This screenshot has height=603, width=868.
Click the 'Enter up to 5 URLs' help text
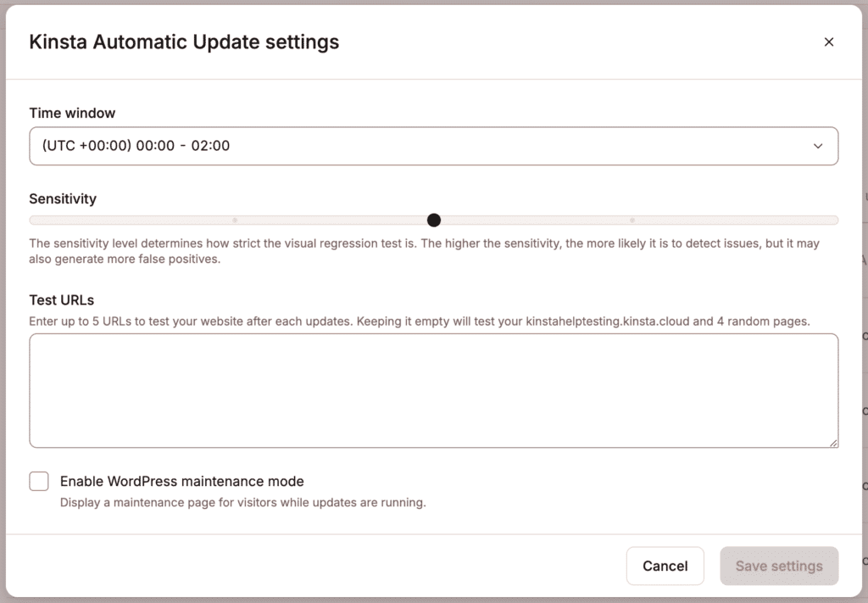coord(419,321)
